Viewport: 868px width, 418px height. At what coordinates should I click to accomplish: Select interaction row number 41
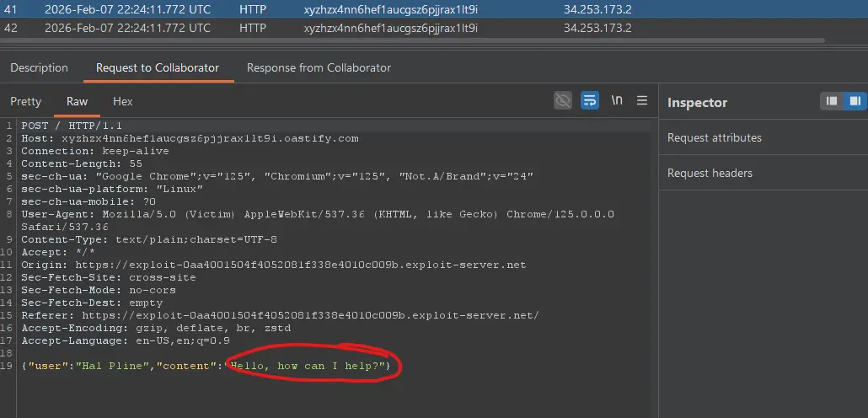click(x=253, y=9)
